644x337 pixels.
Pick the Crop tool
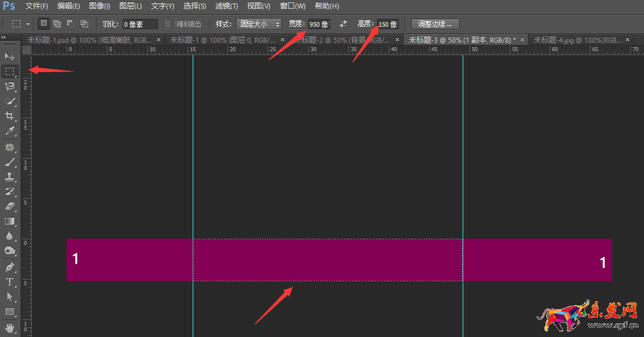coord(10,116)
